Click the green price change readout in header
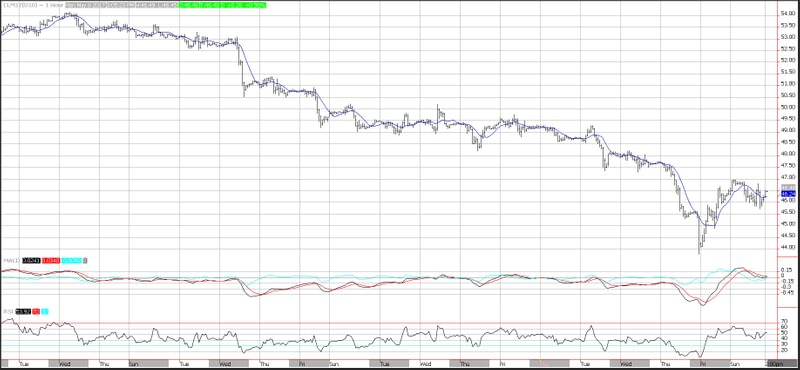 click(x=222, y=5)
